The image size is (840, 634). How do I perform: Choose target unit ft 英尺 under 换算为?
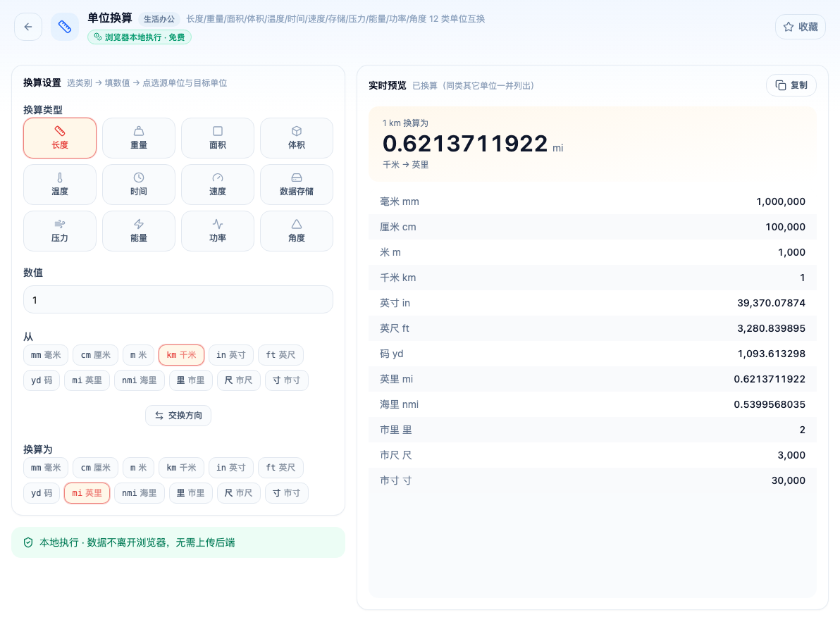pyautogui.click(x=280, y=468)
